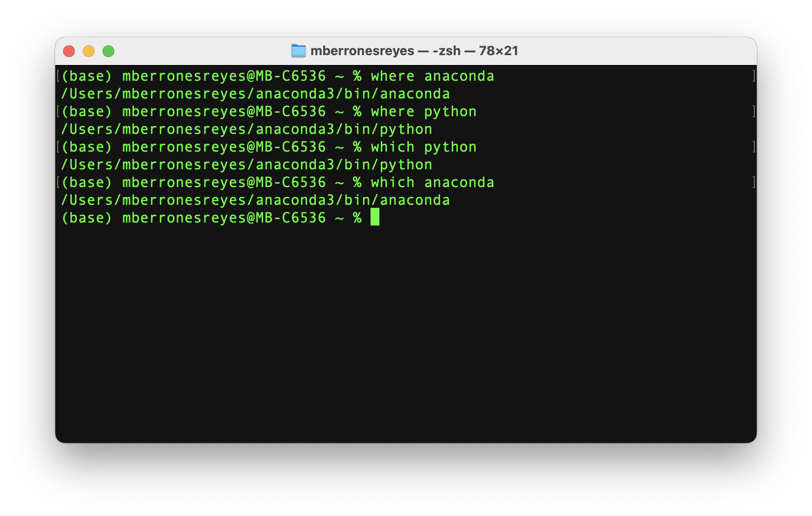This screenshot has height=516, width=812.
Task: Click the (base) conda environment label
Action: (87, 76)
